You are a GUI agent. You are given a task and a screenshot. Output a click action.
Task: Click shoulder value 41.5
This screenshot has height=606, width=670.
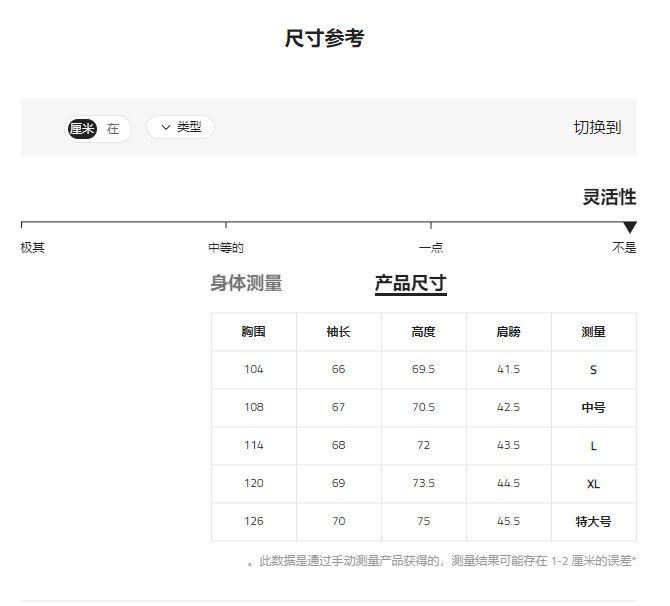pos(508,369)
